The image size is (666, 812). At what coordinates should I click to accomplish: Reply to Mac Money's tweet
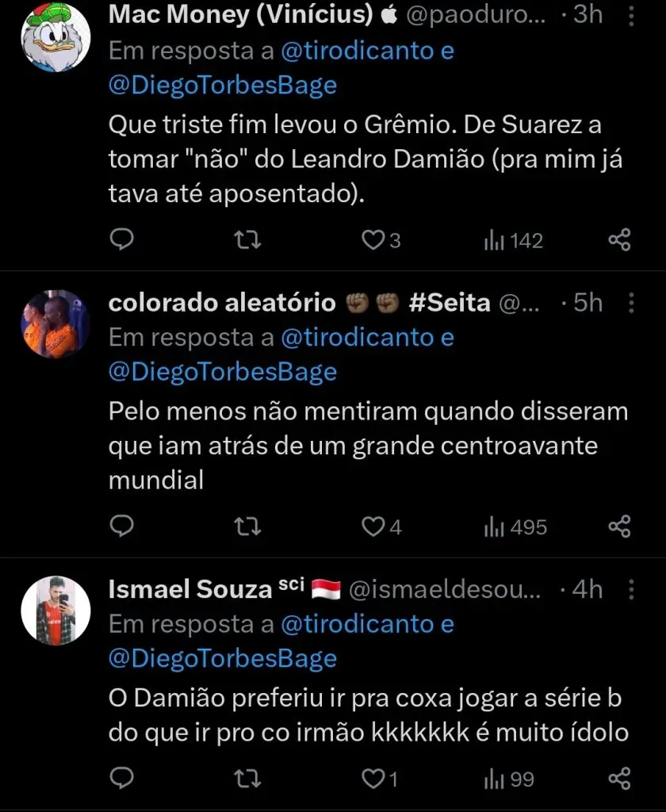pos(121,239)
